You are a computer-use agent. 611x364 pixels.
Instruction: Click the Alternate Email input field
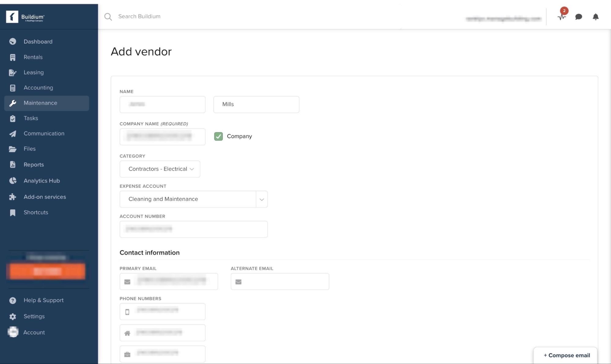[x=284, y=281]
